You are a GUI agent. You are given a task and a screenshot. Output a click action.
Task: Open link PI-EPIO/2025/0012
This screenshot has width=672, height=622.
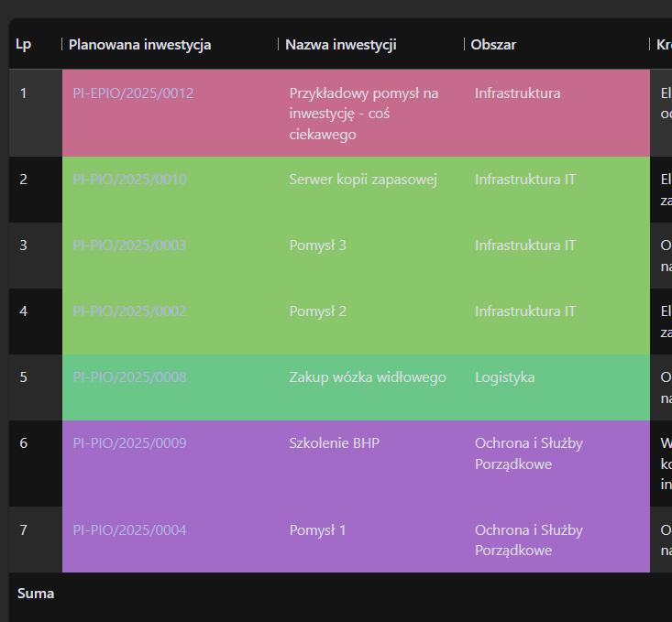(133, 93)
